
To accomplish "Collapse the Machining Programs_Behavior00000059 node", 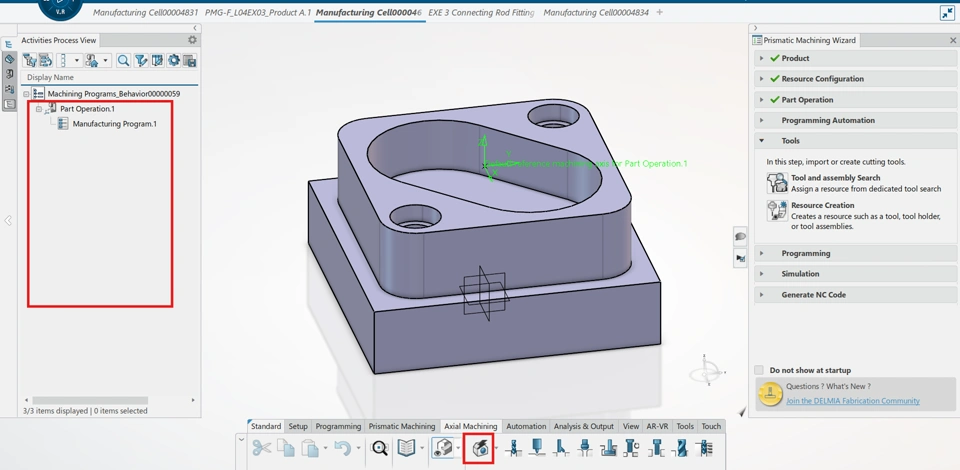I will [x=26, y=94].
